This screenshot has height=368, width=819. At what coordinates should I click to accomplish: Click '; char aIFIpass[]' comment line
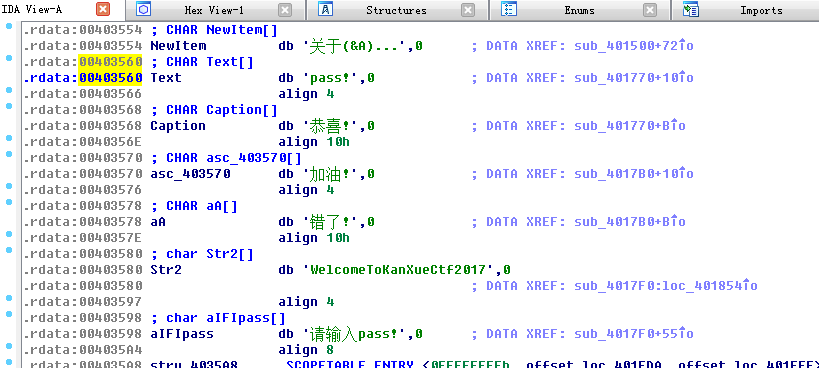tap(218, 318)
